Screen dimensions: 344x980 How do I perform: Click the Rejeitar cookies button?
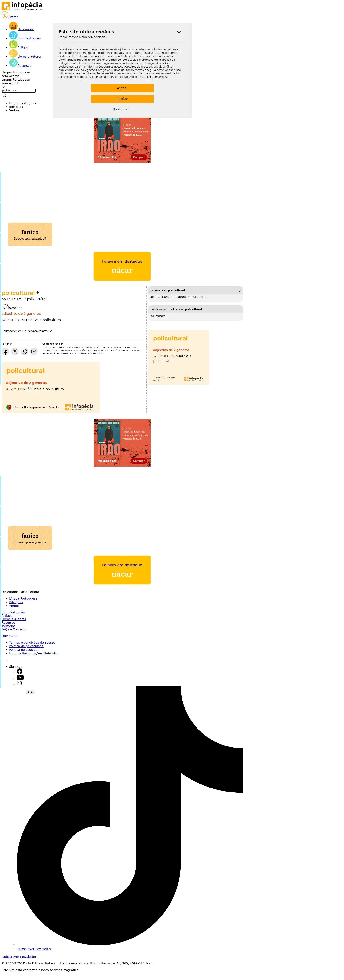(122, 99)
